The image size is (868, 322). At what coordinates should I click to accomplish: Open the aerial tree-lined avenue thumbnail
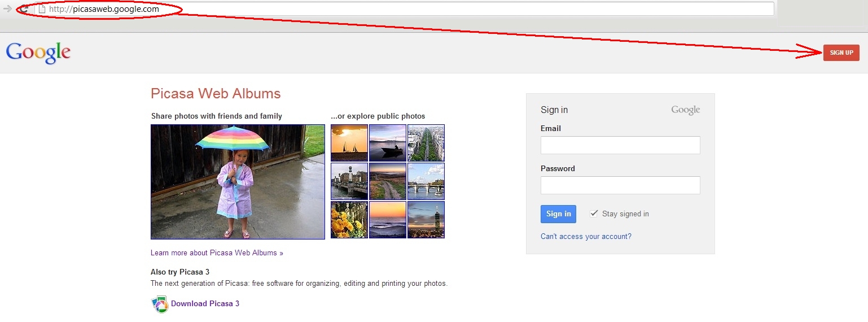click(426, 143)
